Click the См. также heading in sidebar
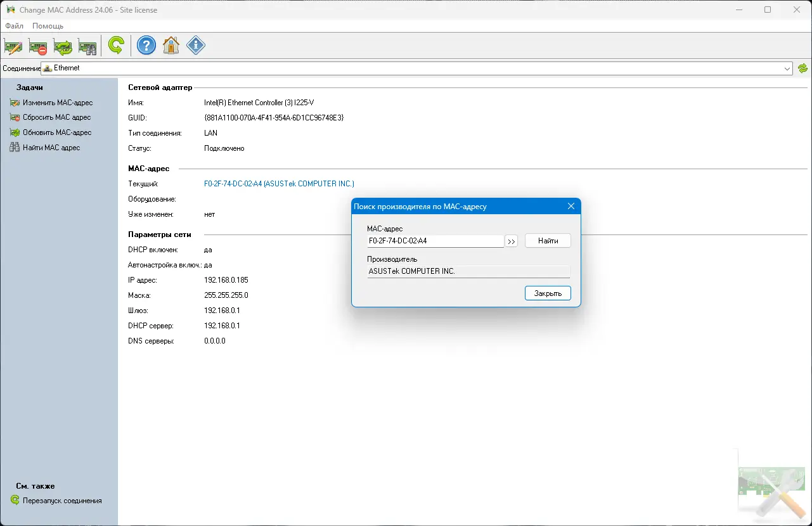This screenshot has height=526, width=812. [35, 486]
